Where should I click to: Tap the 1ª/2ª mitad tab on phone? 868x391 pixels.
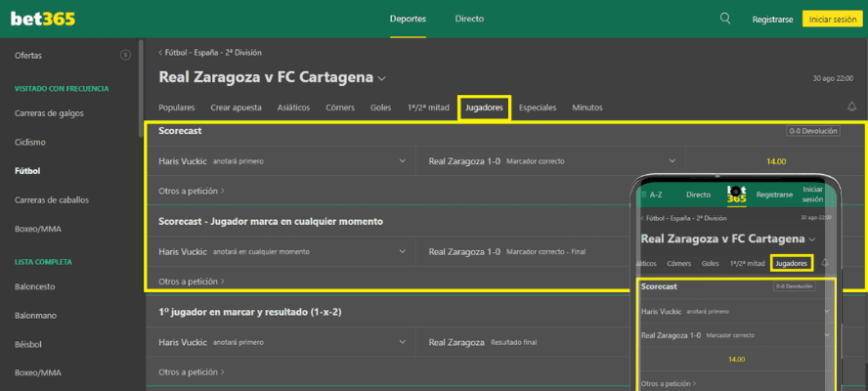748,264
